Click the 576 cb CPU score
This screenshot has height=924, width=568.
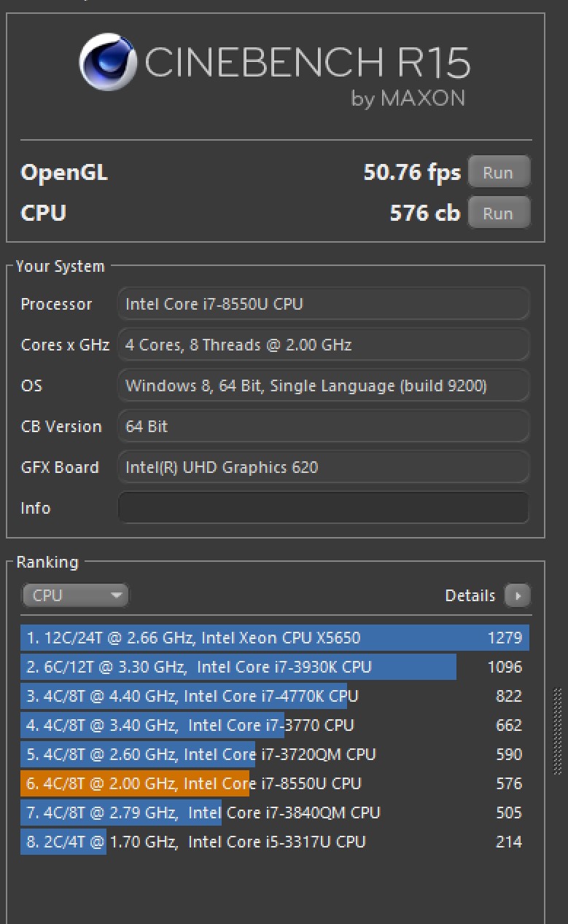tap(425, 213)
